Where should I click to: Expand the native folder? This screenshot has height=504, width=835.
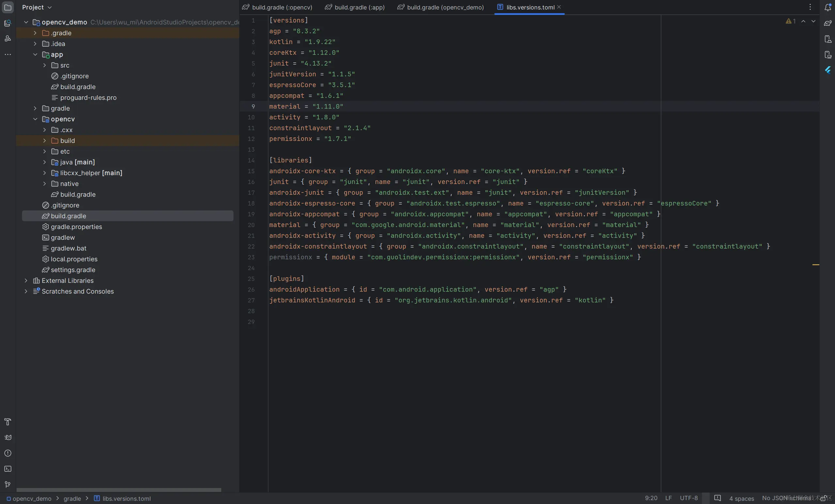coord(44,184)
